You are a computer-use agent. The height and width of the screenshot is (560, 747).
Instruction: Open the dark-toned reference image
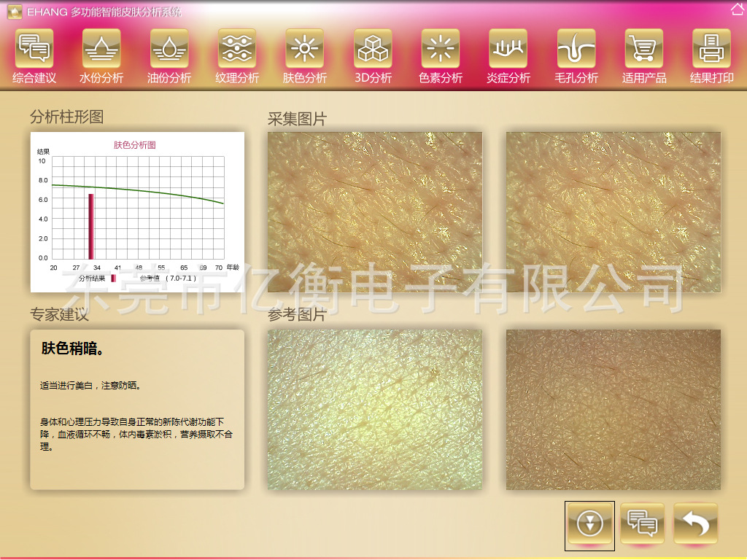[614, 410]
